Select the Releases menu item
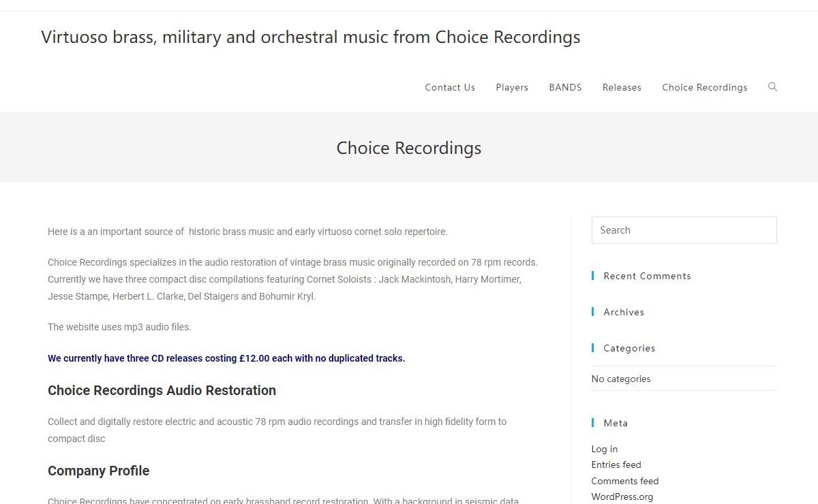Image resolution: width=818 pixels, height=504 pixels. pos(622,87)
